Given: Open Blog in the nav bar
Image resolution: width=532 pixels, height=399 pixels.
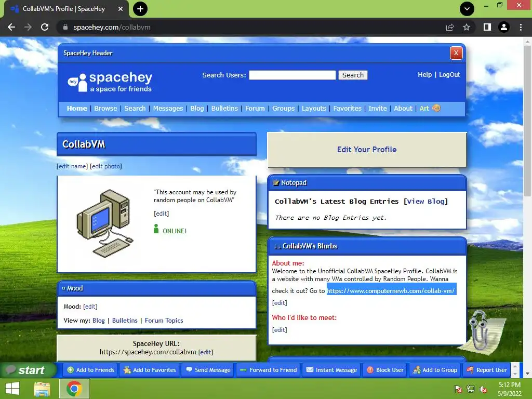Looking at the screenshot, I should [x=197, y=108].
